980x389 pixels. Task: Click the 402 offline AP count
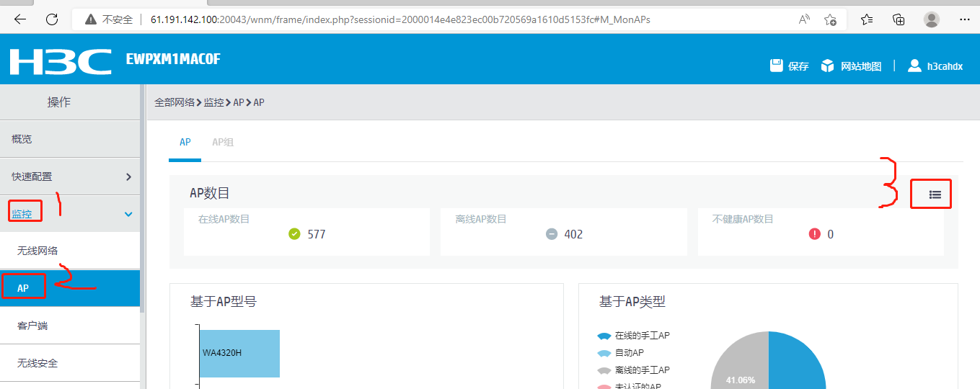(574, 234)
